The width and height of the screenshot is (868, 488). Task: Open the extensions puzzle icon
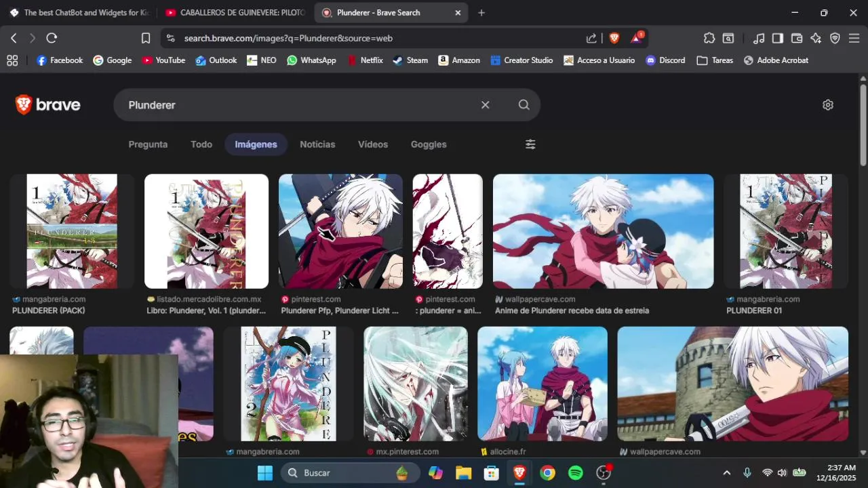tap(709, 39)
